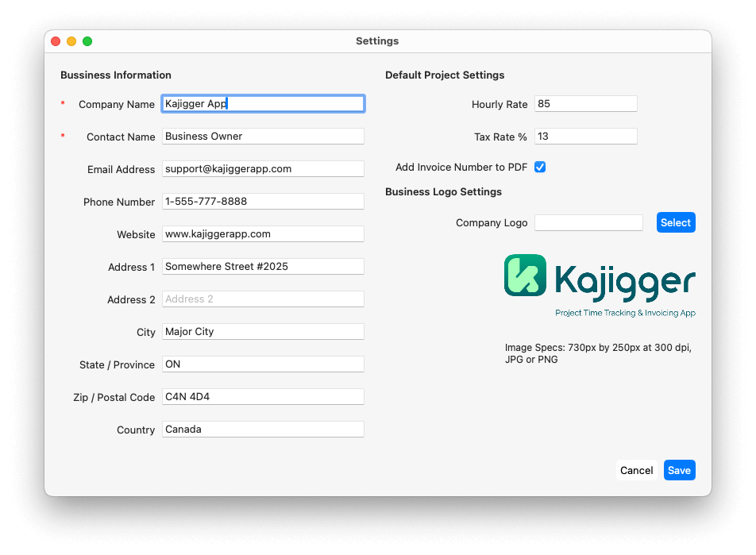Click the Default Project Settings heading
Viewport: 756px width, 555px height.
(445, 75)
